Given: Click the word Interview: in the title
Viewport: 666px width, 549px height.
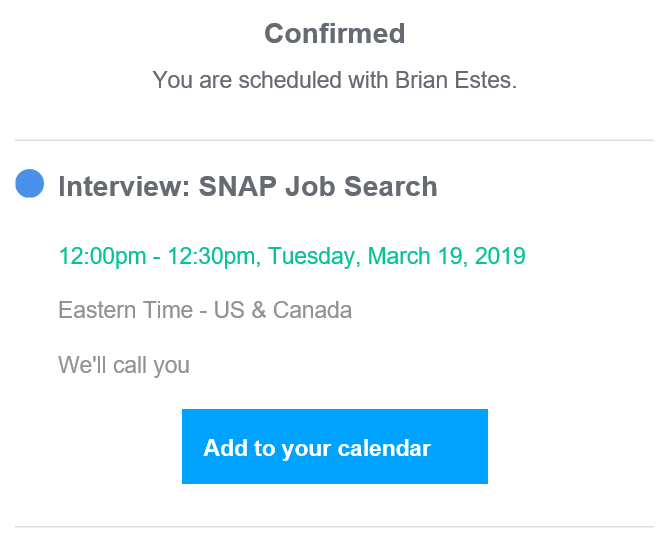Looking at the screenshot, I should [x=124, y=187].
